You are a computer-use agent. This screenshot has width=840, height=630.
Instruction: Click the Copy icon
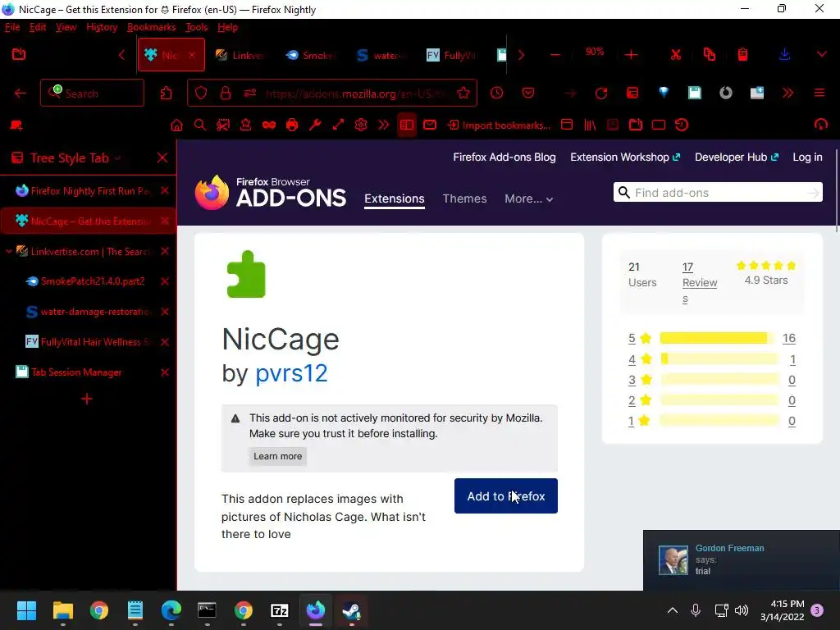point(710,55)
